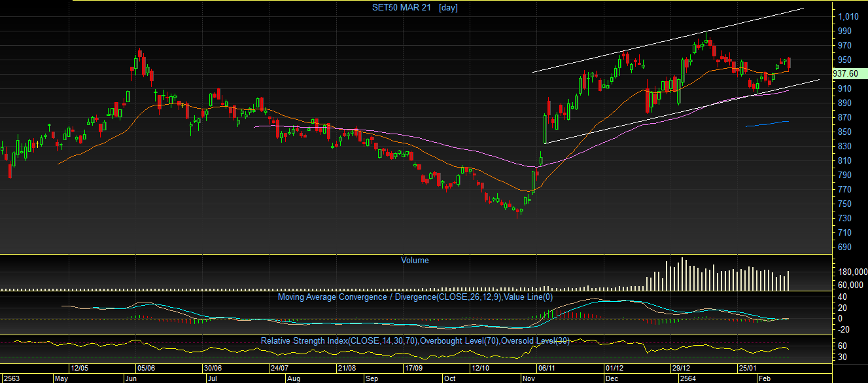Screen dimensions: 868x383
Task: Click the 60,000 volume axis label
Action: click(851, 285)
